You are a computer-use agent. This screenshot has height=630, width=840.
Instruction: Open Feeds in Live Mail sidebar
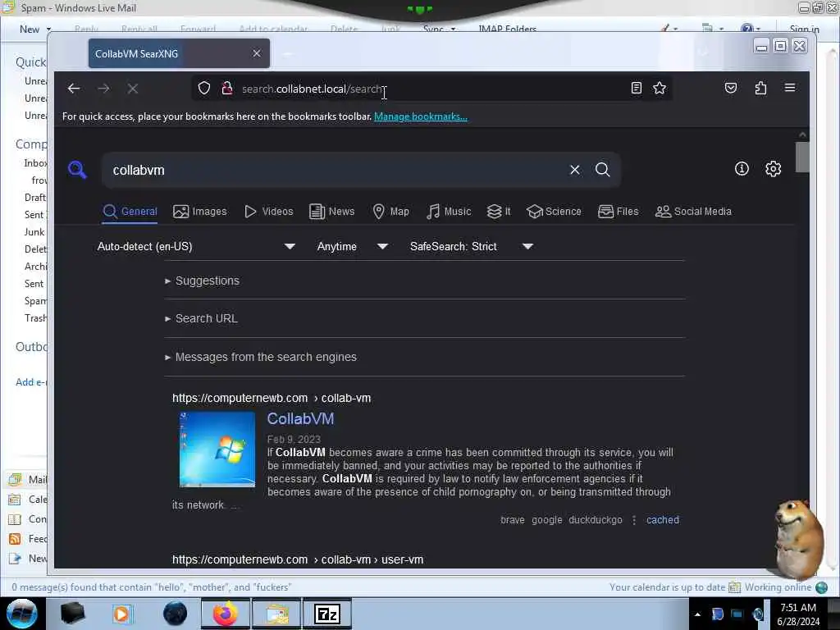(x=28, y=539)
